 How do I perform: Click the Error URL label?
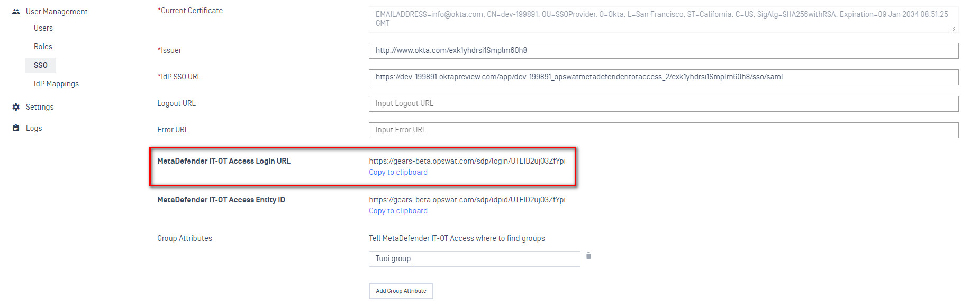(x=173, y=130)
